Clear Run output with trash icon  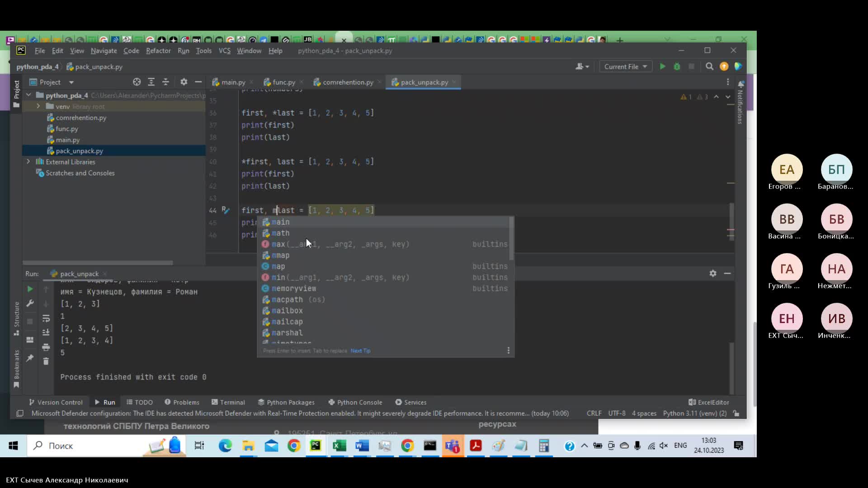(46, 361)
